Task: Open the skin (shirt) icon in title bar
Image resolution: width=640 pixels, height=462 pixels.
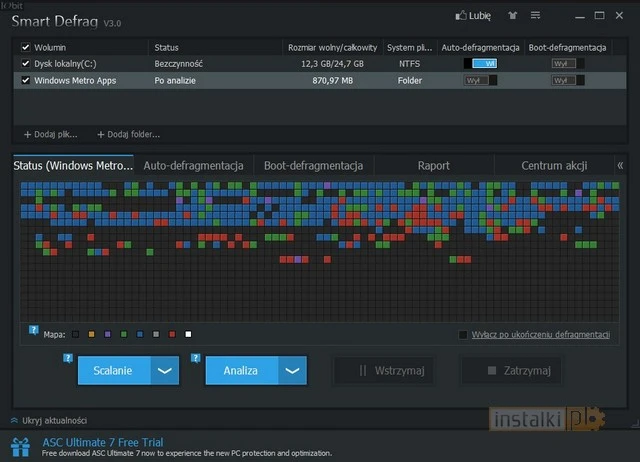Action: click(512, 16)
